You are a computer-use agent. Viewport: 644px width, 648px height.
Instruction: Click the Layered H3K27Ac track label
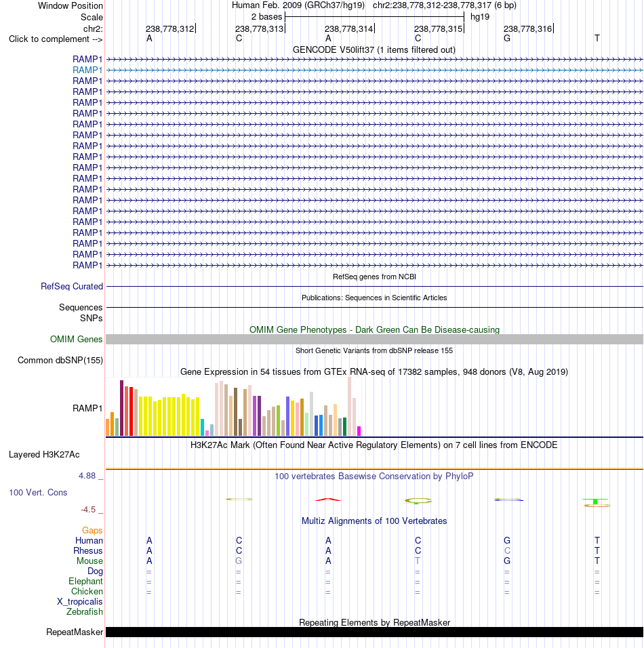44,455
